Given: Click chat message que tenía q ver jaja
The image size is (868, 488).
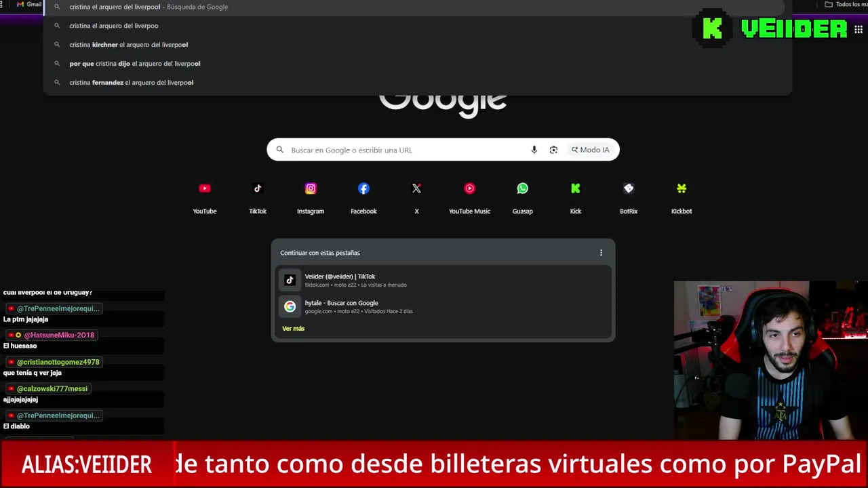Looking at the screenshot, I should [x=33, y=373].
